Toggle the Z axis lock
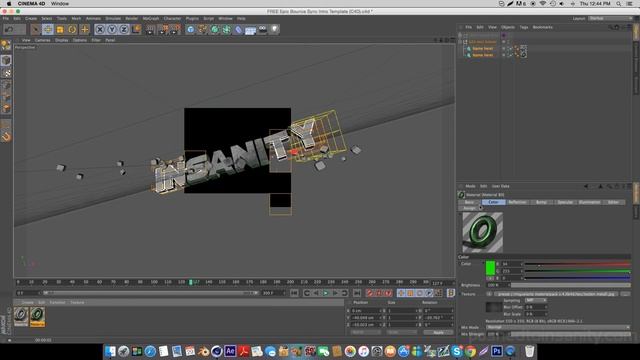The image size is (640, 360). click(124, 29)
